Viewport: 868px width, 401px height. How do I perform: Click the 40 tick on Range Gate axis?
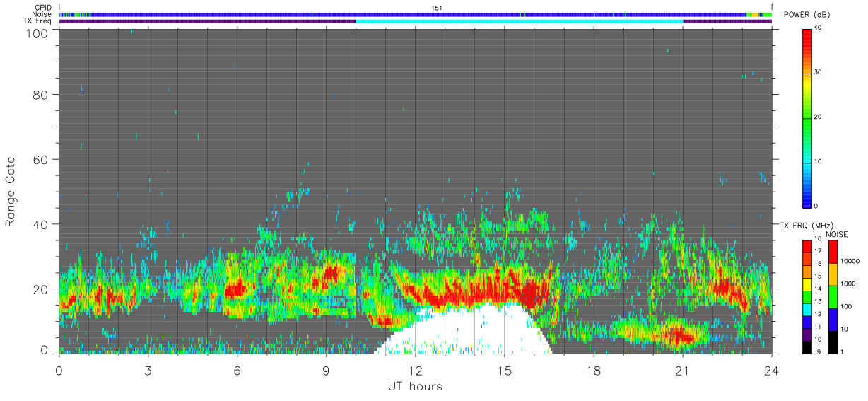pyautogui.click(x=41, y=224)
